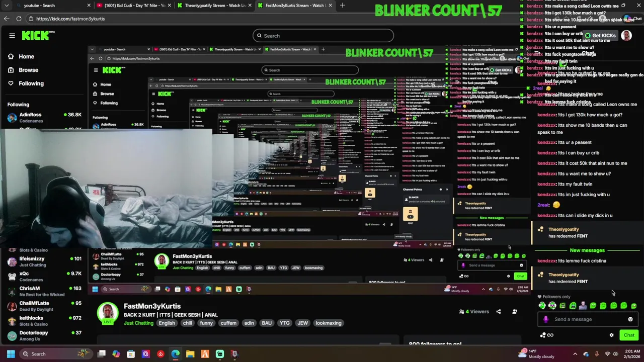Screen dimensions: 644x362
Task: Open chat settings gear icon
Action: (612, 335)
